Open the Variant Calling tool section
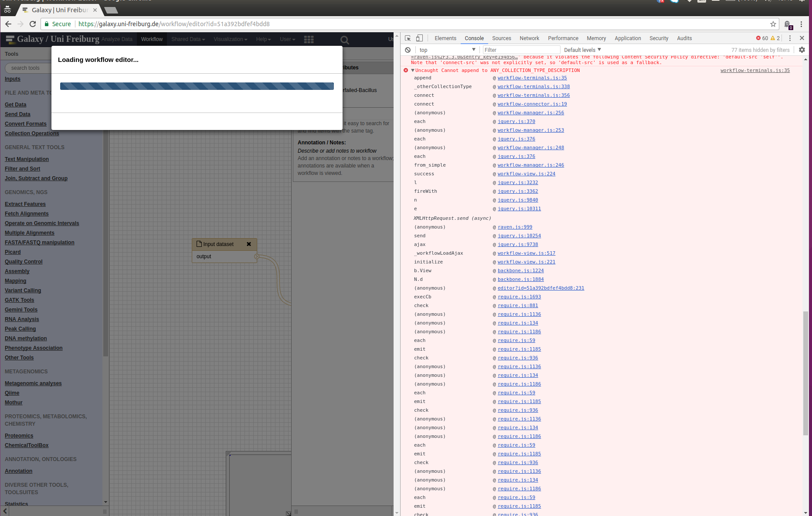The image size is (812, 516). 23,290
